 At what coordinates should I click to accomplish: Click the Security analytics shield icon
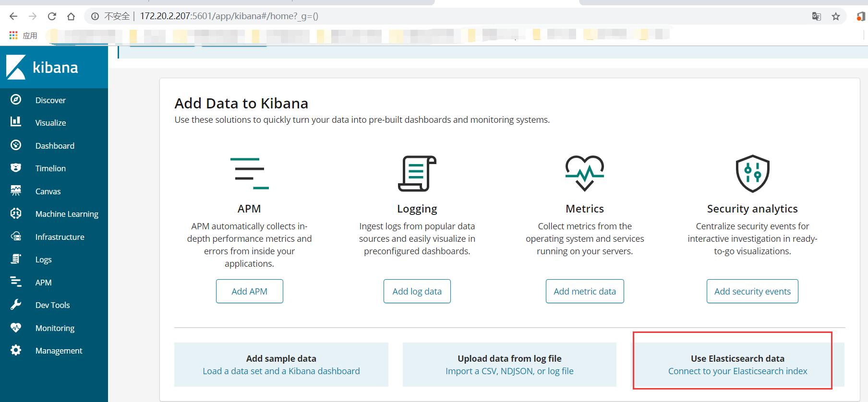(x=752, y=173)
